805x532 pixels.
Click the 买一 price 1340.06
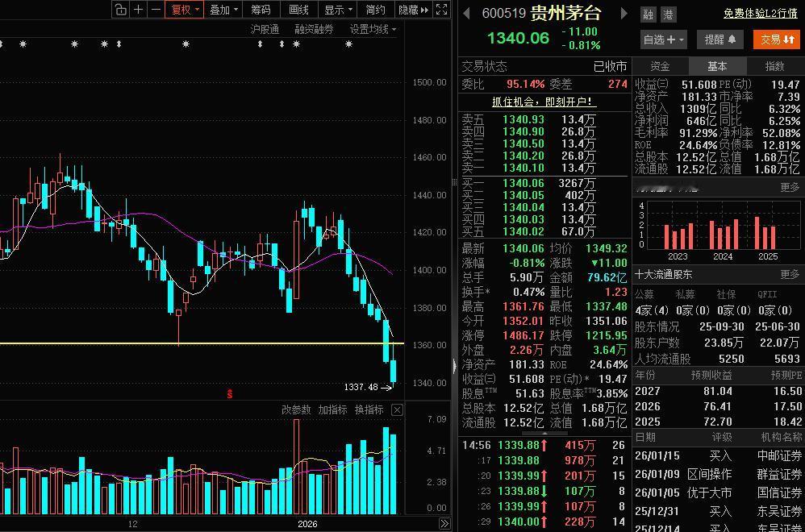coord(523,183)
